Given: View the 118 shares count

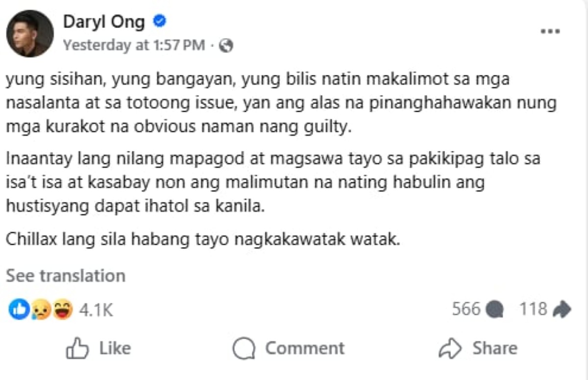Looking at the screenshot, I should point(533,309).
